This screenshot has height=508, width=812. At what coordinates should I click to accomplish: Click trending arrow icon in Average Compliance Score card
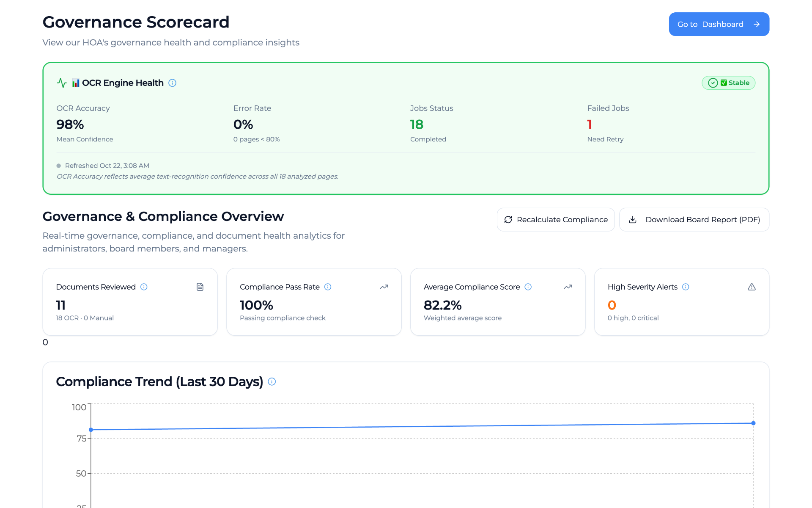click(568, 287)
